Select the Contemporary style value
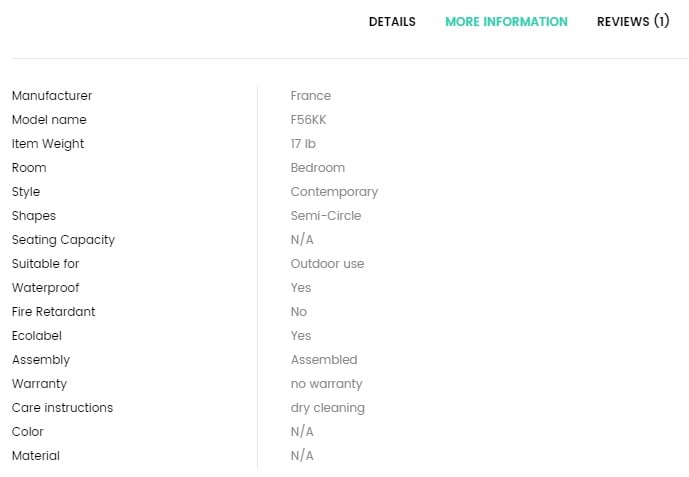The height and width of the screenshot is (477, 689). [334, 192]
